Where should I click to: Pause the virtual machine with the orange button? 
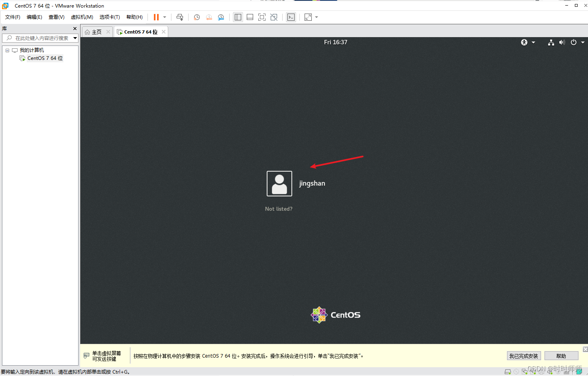pos(156,17)
